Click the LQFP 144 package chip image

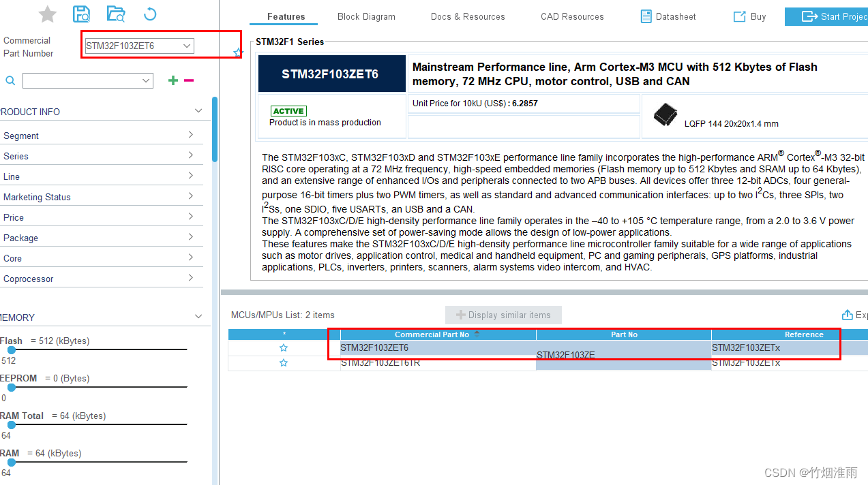point(665,114)
